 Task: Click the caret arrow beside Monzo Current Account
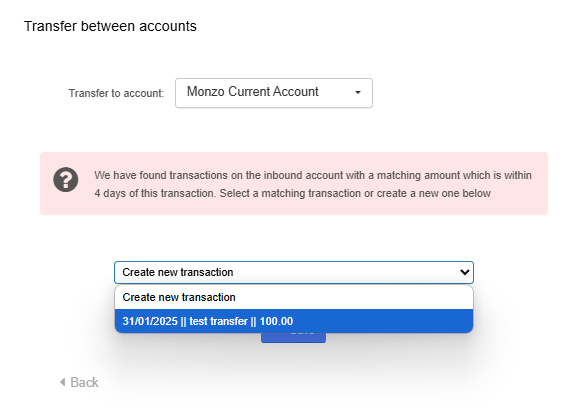(x=358, y=93)
